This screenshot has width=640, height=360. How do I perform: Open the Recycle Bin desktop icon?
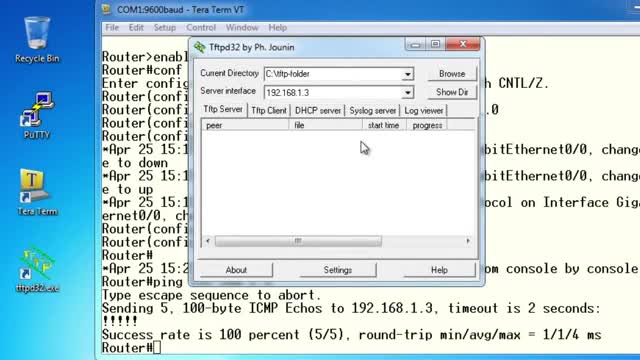pos(37,40)
